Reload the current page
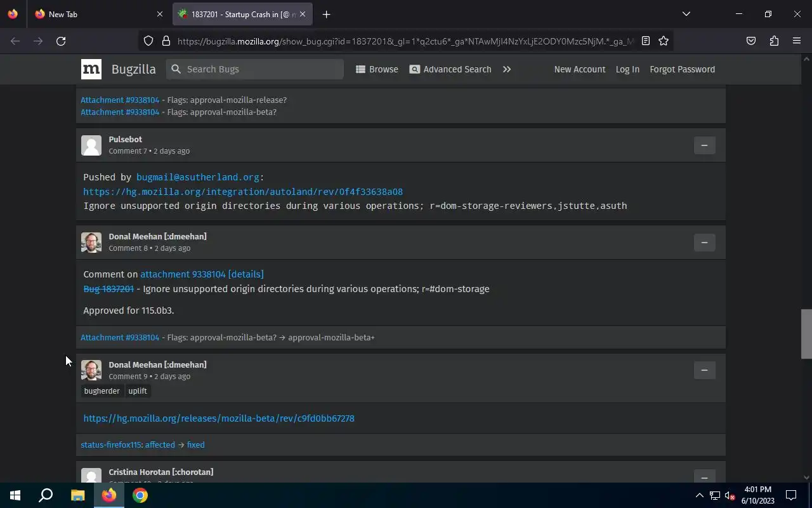812x508 pixels. point(61,41)
